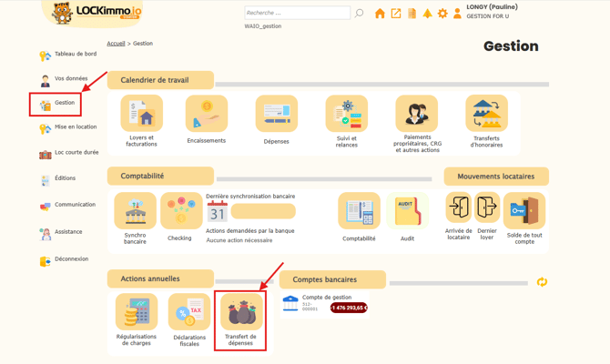Click in the Recherche search field
Image resolution: width=610 pixels, height=364 pixels.
coord(297,13)
